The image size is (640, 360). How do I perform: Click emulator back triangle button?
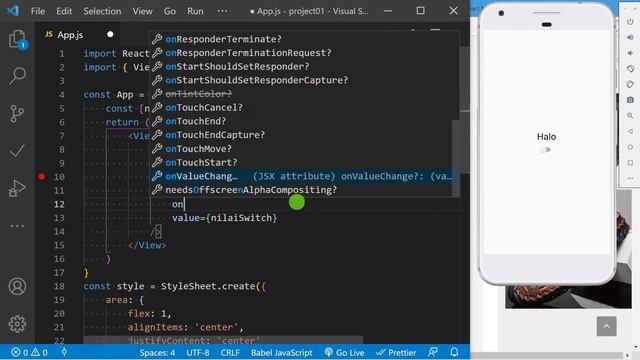point(630,131)
